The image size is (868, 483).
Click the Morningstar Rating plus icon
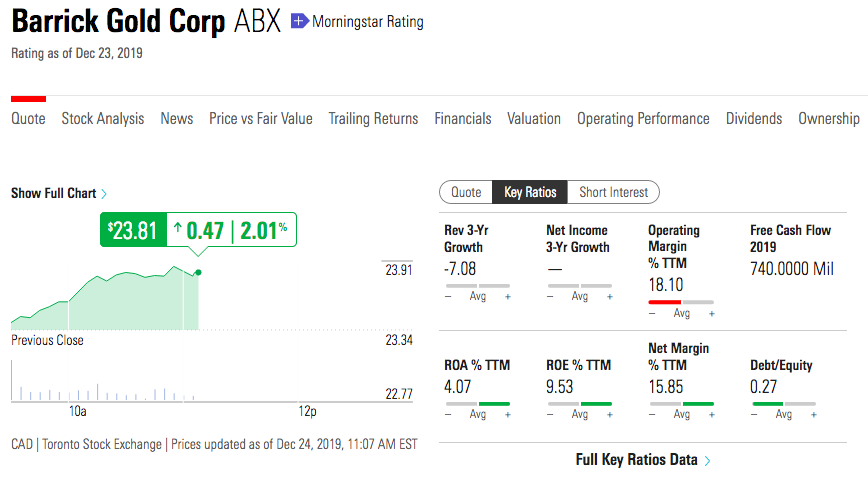click(299, 21)
